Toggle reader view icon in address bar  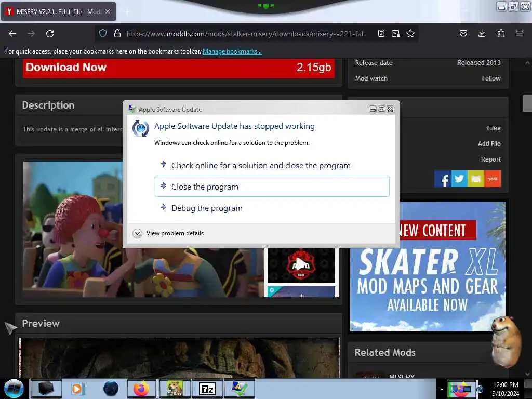click(x=381, y=33)
